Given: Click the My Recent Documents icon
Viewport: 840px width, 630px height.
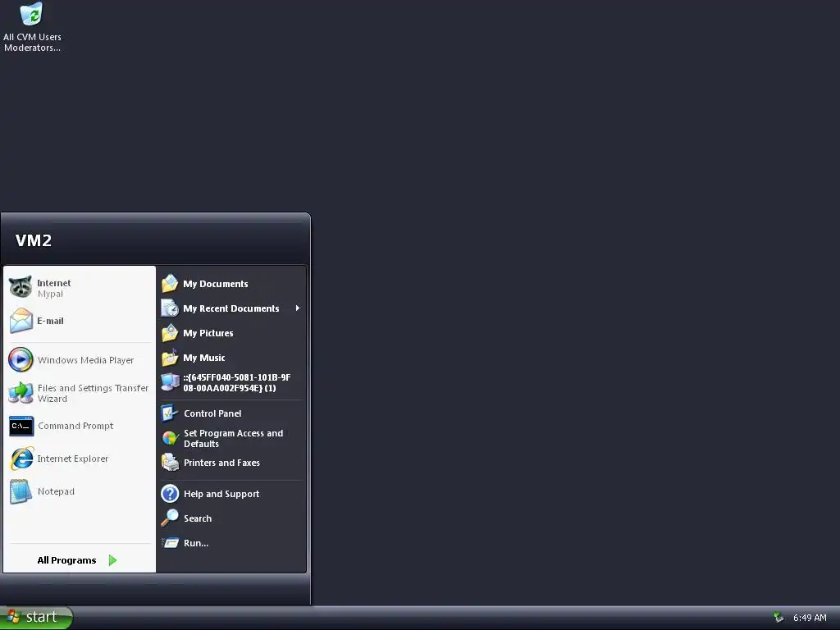Looking at the screenshot, I should coord(170,308).
